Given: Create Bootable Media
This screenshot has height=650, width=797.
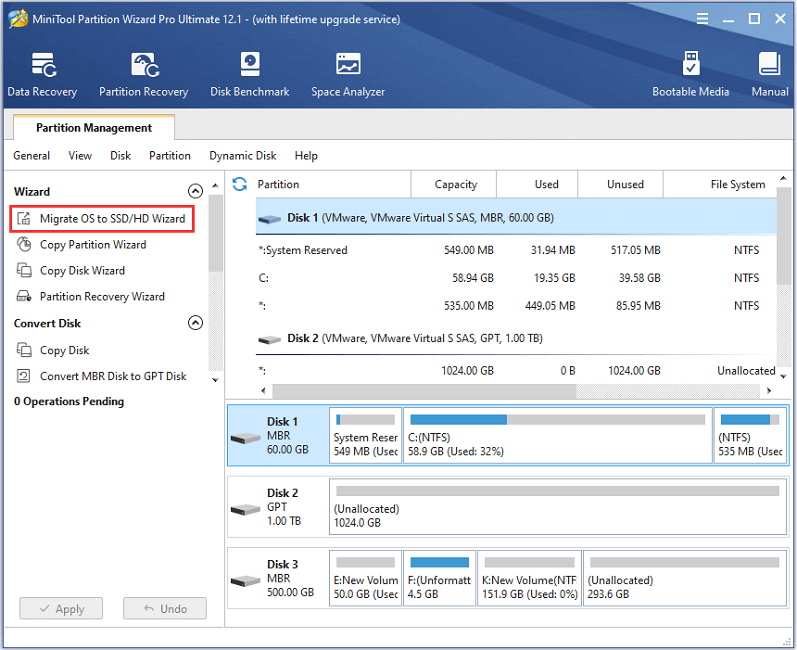Looking at the screenshot, I should pyautogui.click(x=690, y=74).
